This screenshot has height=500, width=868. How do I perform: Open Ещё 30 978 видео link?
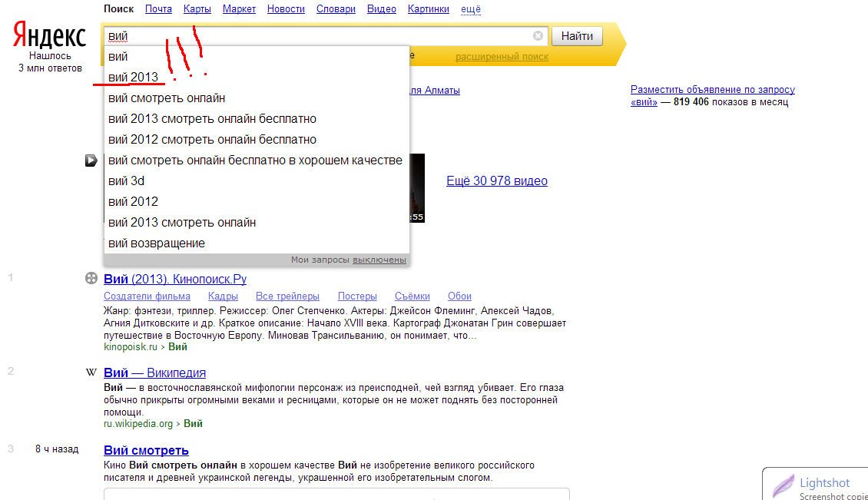[x=497, y=180]
